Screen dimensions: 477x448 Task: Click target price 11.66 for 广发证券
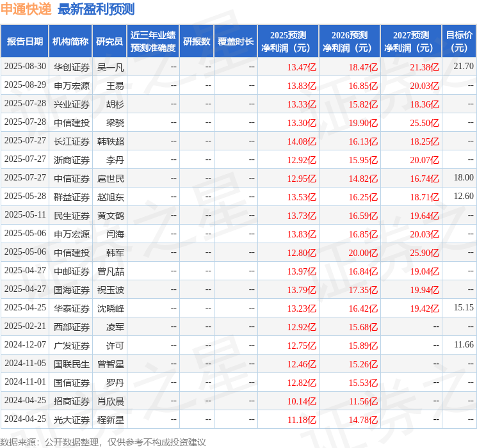click(464, 344)
